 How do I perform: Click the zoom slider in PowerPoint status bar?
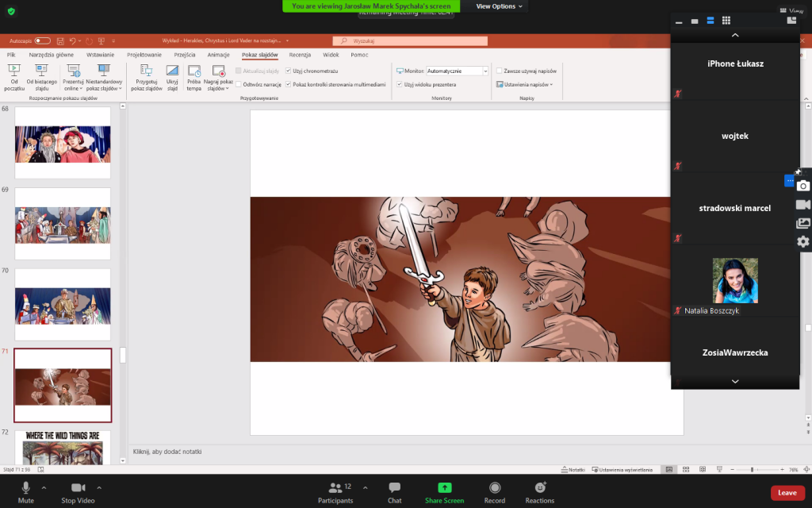coord(752,470)
